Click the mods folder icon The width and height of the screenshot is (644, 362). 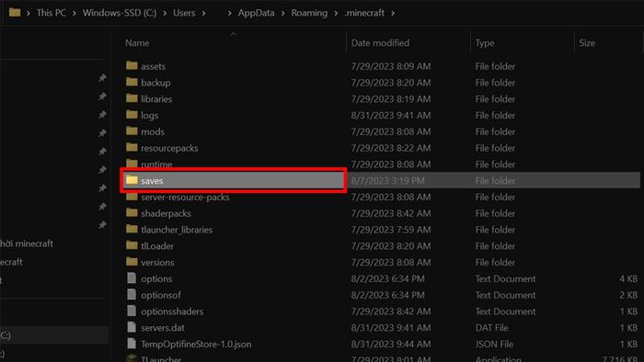coord(132,131)
